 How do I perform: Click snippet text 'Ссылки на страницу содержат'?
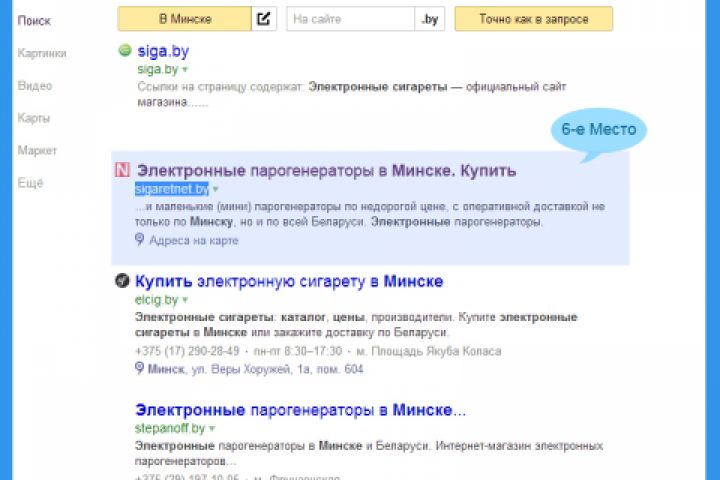[220, 87]
